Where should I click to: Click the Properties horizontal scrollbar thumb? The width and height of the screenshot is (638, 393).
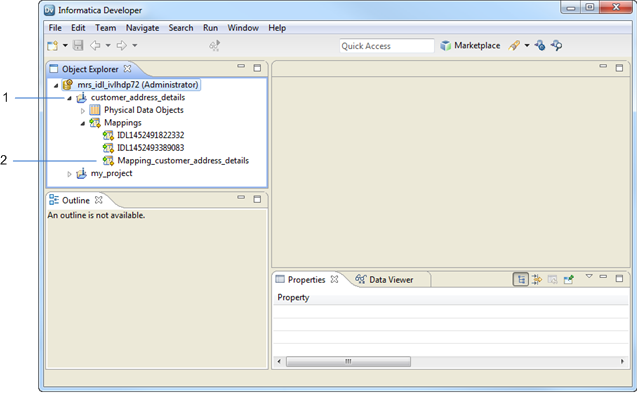click(348, 361)
